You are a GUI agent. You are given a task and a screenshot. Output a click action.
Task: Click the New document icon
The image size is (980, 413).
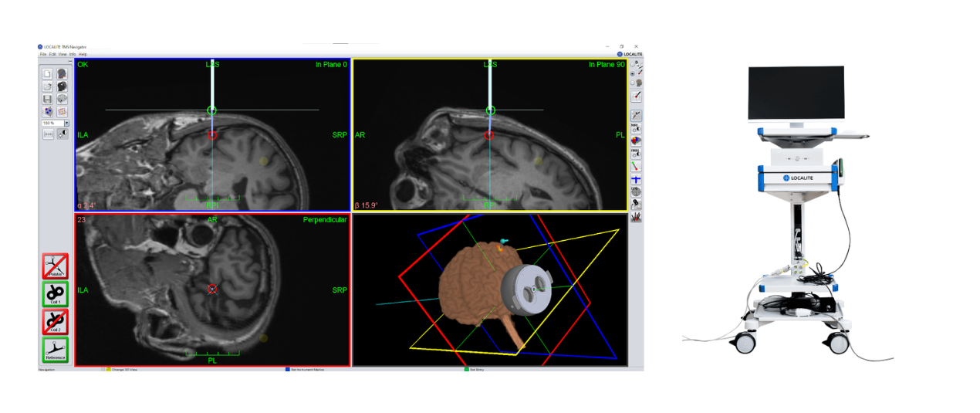point(47,74)
